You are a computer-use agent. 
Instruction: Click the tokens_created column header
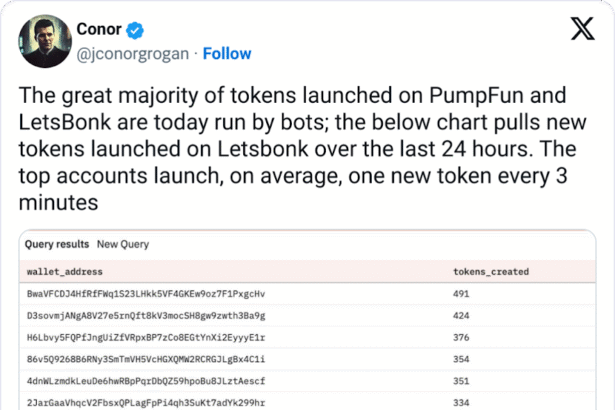pyautogui.click(x=491, y=271)
